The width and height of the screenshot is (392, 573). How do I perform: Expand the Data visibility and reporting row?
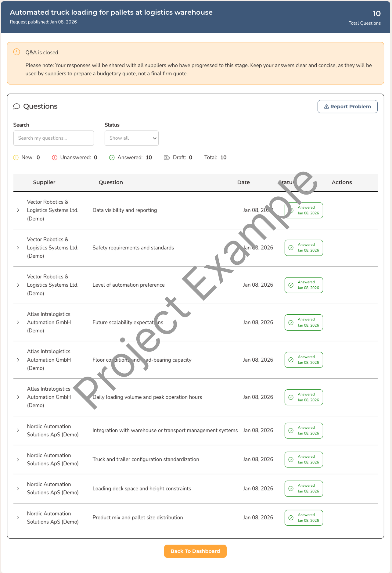(18, 210)
